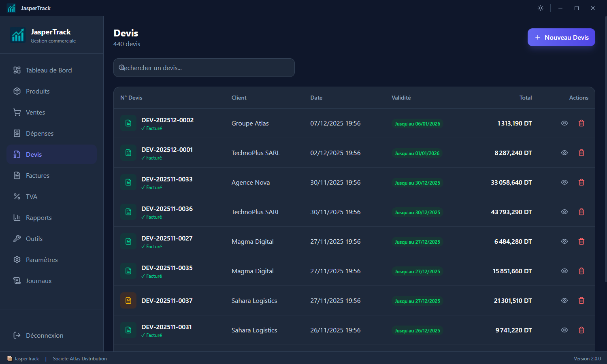Select the Dépenses sidebar entry
The height and width of the screenshot is (364, 607).
(51, 133)
